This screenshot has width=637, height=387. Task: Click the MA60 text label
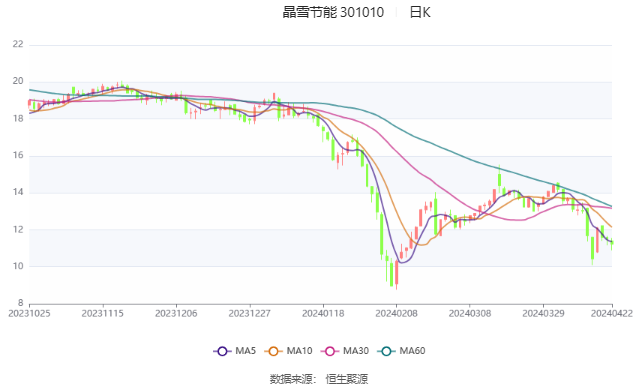click(412, 351)
